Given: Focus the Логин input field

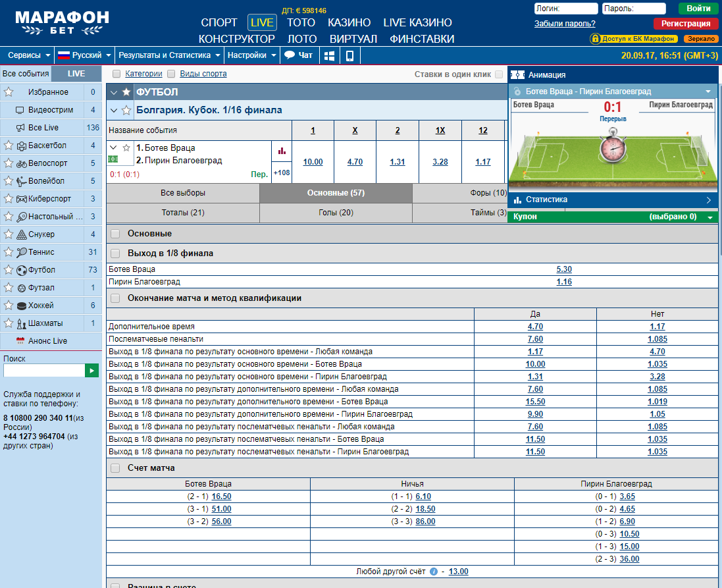Looking at the screenshot, I should pyautogui.click(x=566, y=9).
